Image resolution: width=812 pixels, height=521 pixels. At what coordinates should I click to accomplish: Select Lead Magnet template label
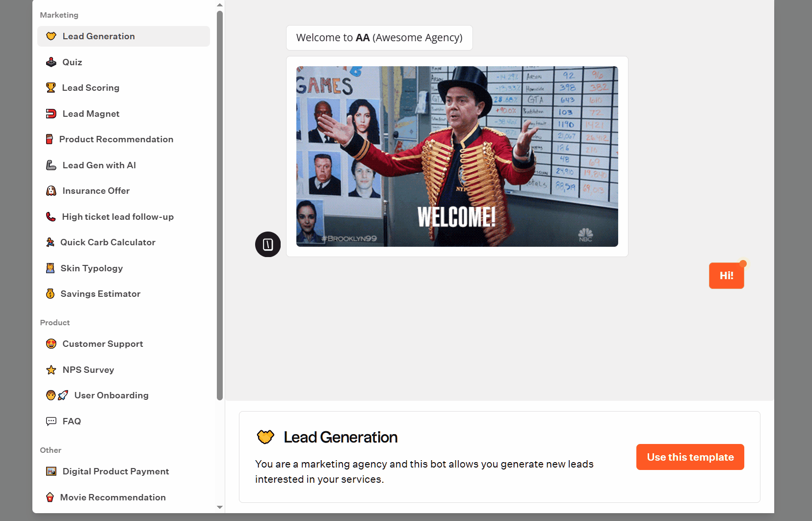[91, 114]
